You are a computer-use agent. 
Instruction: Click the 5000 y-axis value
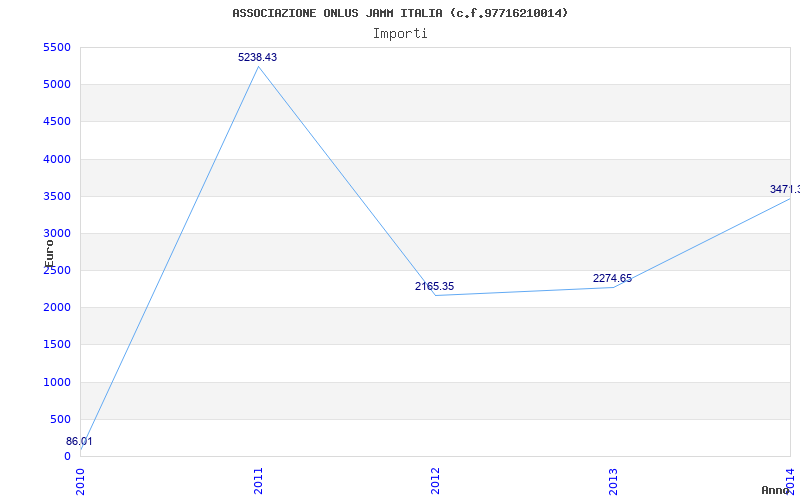click(57, 84)
